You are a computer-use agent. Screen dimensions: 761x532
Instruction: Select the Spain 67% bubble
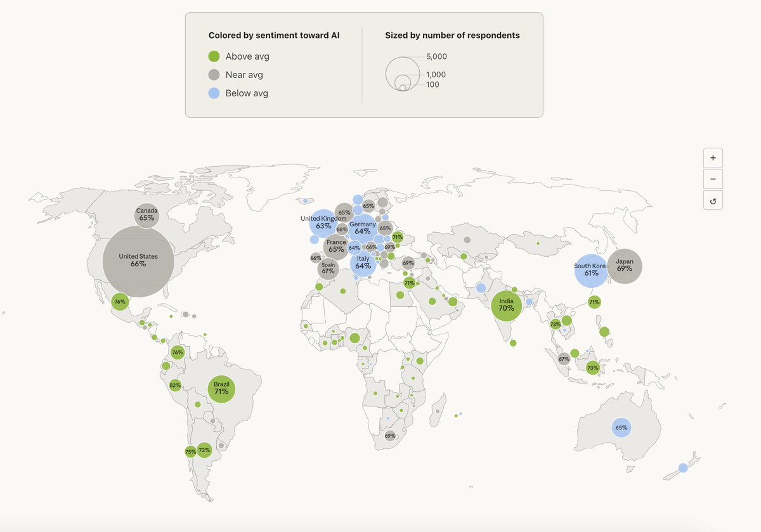point(328,268)
